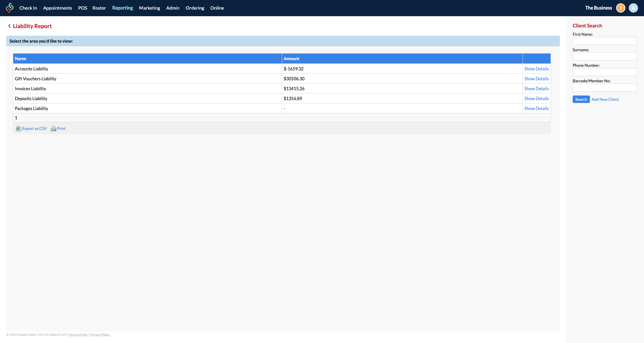Open the Privacy Policy footer link
The width and height of the screenshot is (644, 343).
click(100, 335)
